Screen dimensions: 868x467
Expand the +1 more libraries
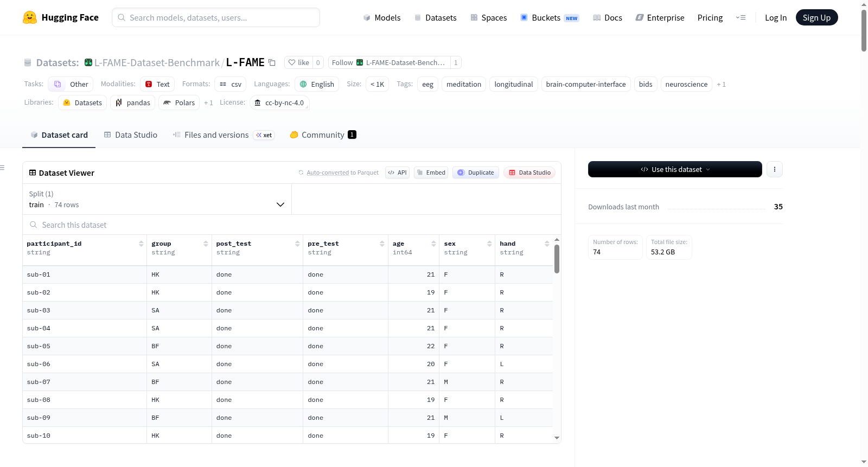click(208, 103)
